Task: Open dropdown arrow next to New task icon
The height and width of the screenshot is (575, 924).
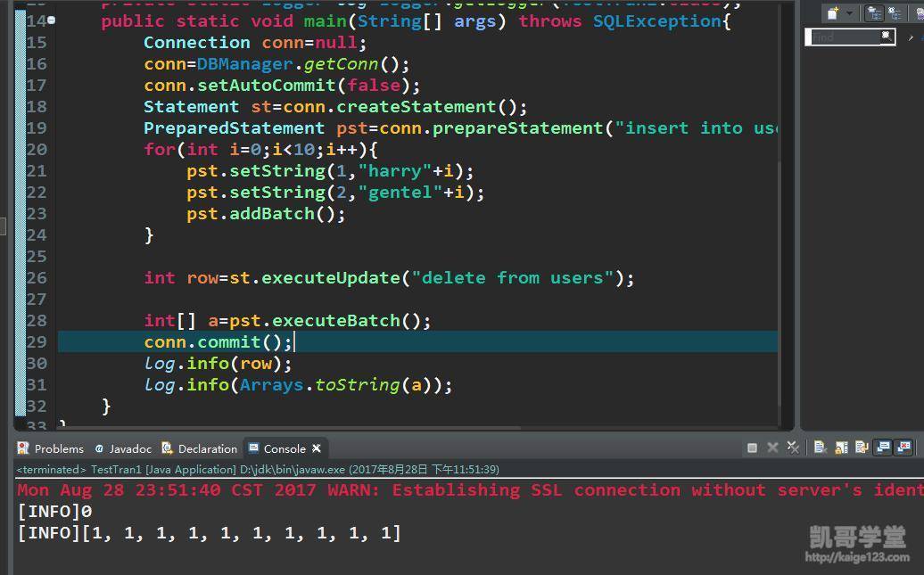Action: [x=850, y=13]
